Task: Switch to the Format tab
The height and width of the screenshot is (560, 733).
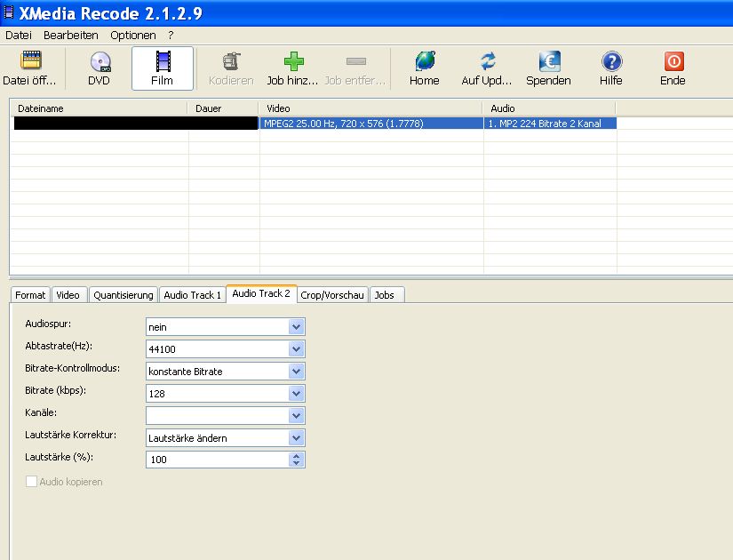Action: click(x=30, y=295)
